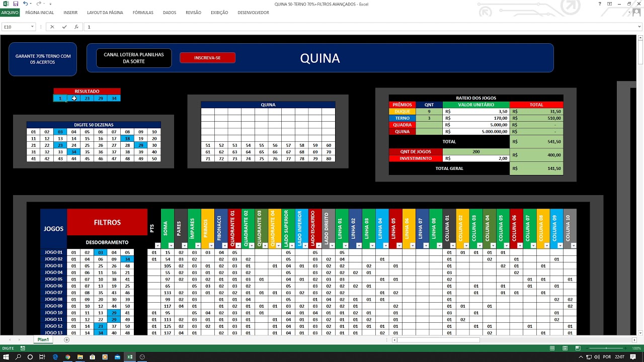Image resolution: width=644 pixels, height=362 pixels.
Task: Open the FIBONACCI column filter dropdown
Action: coord(224,245)
